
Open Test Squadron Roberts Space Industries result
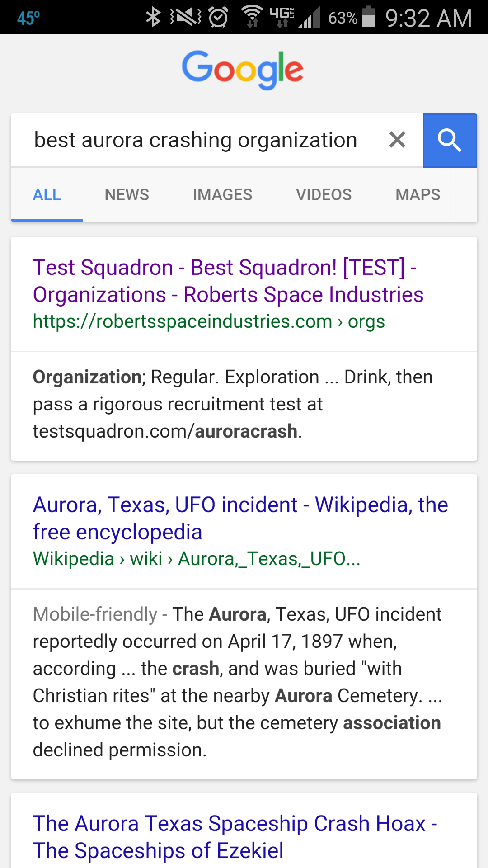pyautogui.click(x=228, y=281)
